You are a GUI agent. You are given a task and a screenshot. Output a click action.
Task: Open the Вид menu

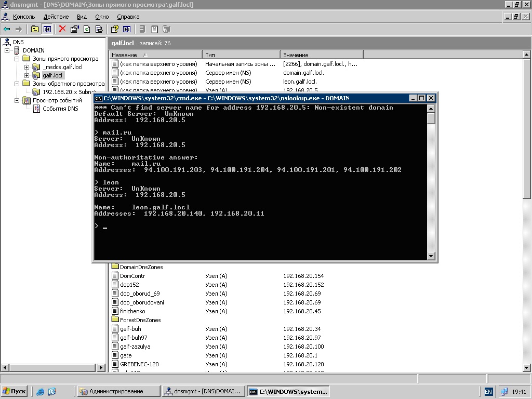[x=82, y=17]
